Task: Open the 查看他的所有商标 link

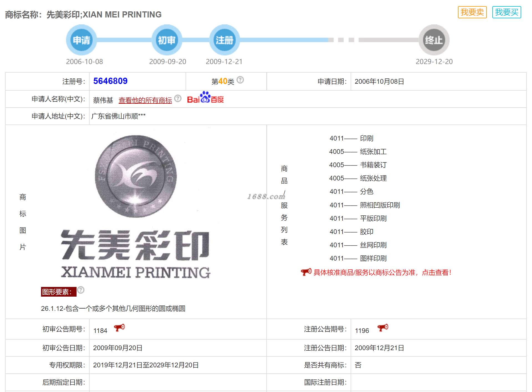Action: pos(145,100)
